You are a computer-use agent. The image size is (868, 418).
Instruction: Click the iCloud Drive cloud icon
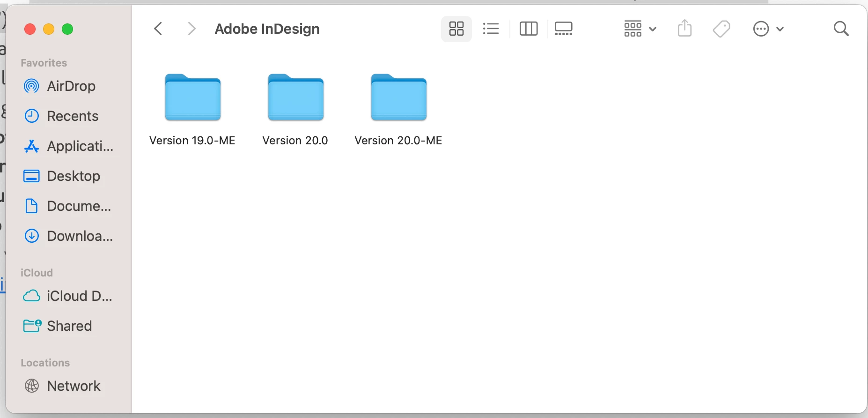[31, 296]
